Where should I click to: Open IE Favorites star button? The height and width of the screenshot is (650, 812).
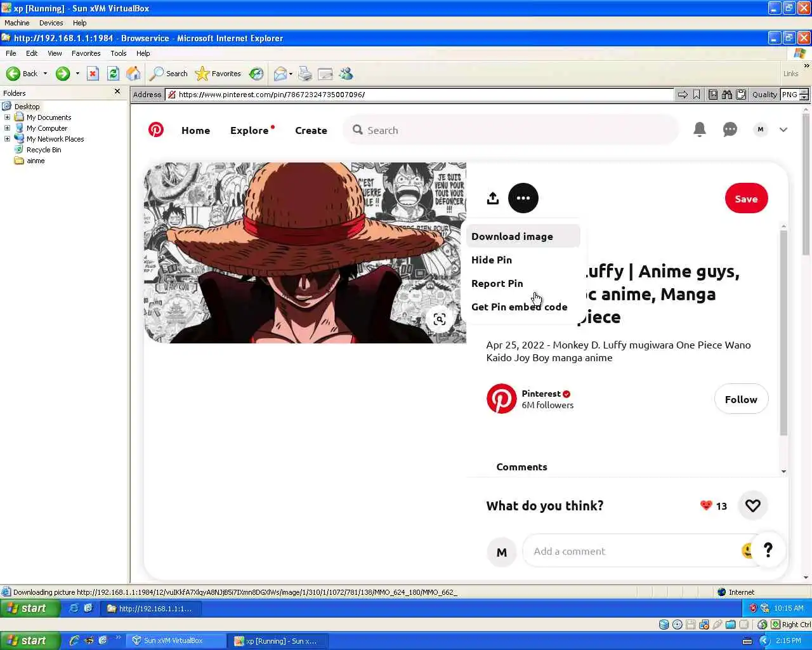click(x=218, y=74)
